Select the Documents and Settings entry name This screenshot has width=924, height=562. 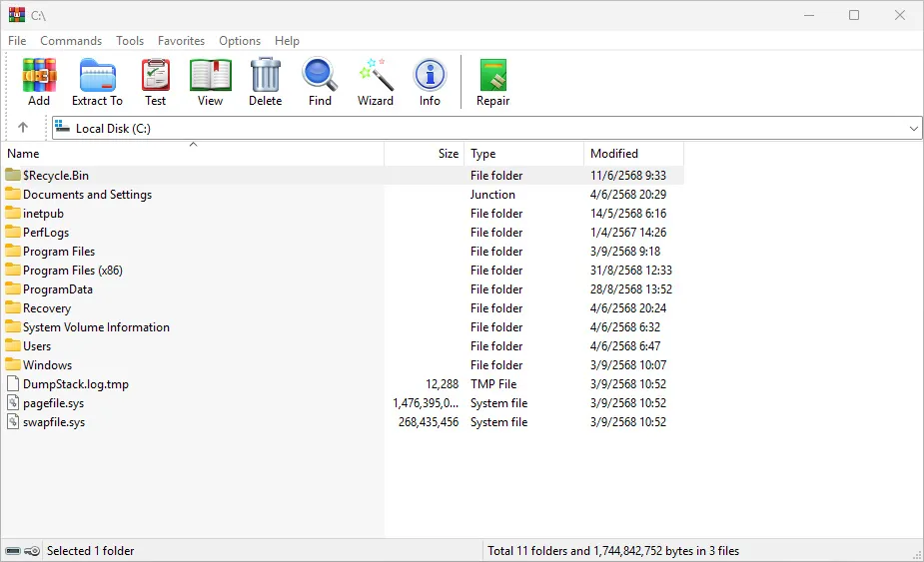pyautogui.click(x=87, y=195)
